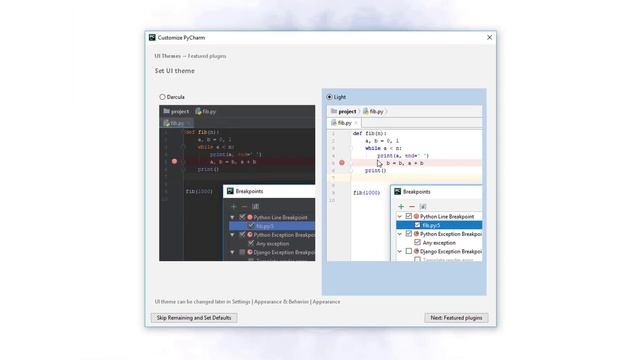This screenshot has width=640, height=360.
Task: Select the highlighted fib.py:5 row in Darcula preview
Action: point(272,226)
